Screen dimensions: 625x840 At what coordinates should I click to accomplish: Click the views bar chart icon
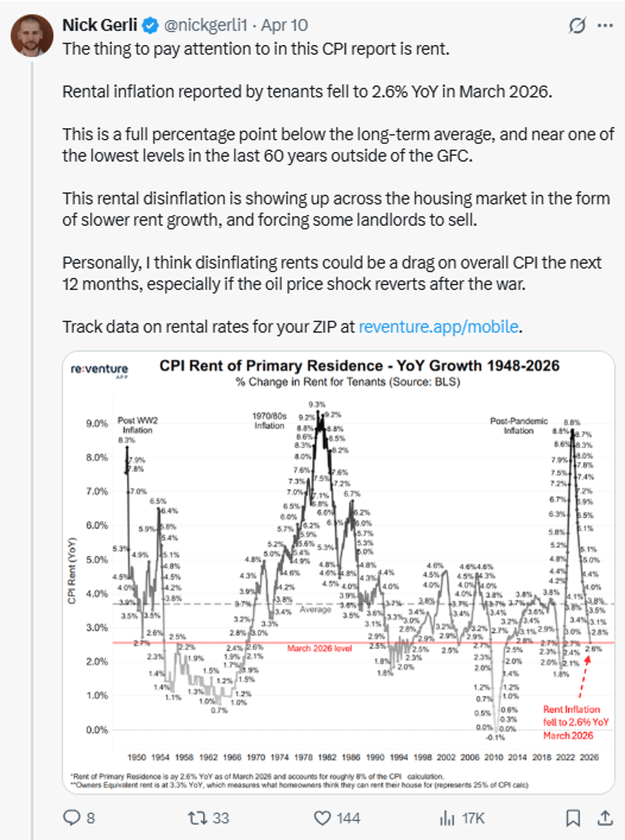[x=447, y=818]
